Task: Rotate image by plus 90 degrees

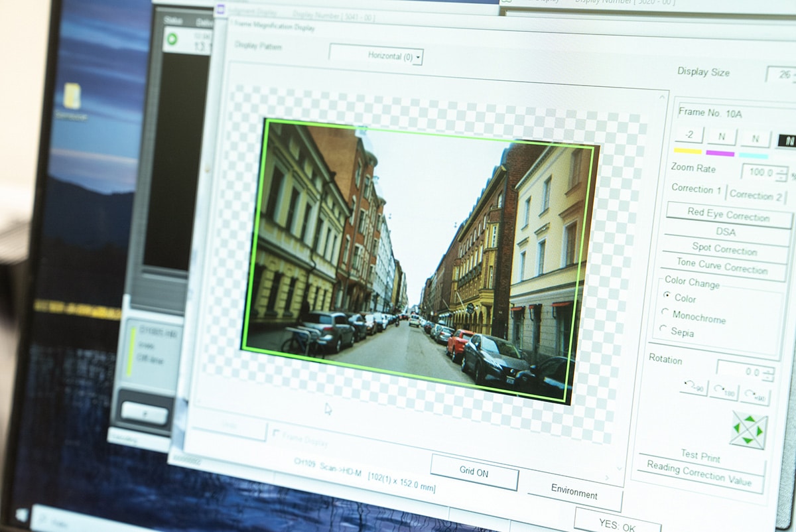Action: (754, 396)
